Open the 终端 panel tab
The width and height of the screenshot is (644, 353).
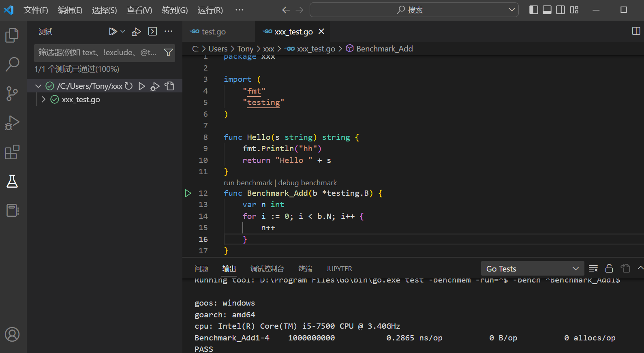click(305, 269)
